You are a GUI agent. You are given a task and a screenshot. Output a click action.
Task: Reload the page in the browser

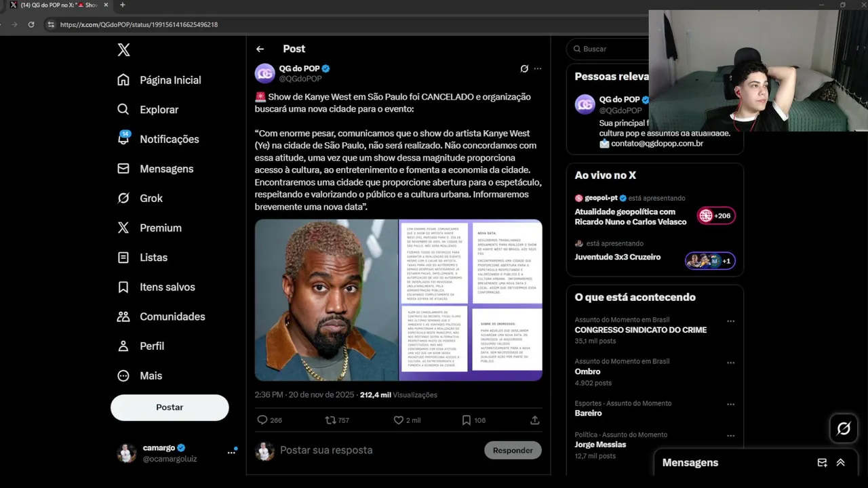(x=31, y=24)
